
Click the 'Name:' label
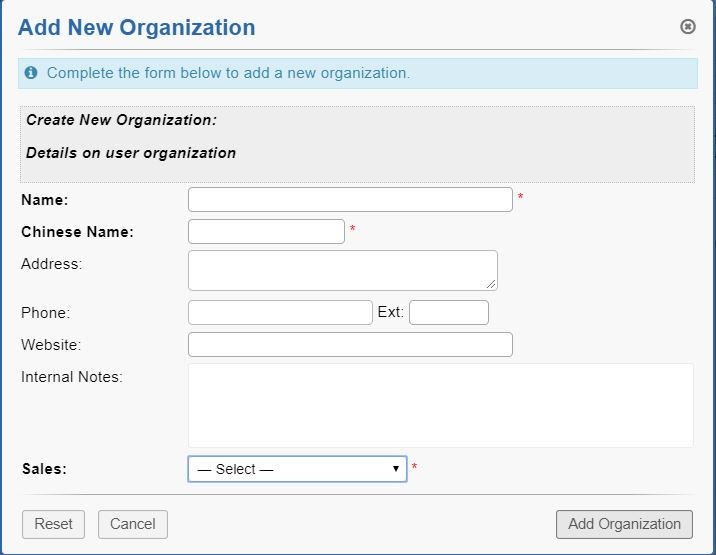click(45, 200)
